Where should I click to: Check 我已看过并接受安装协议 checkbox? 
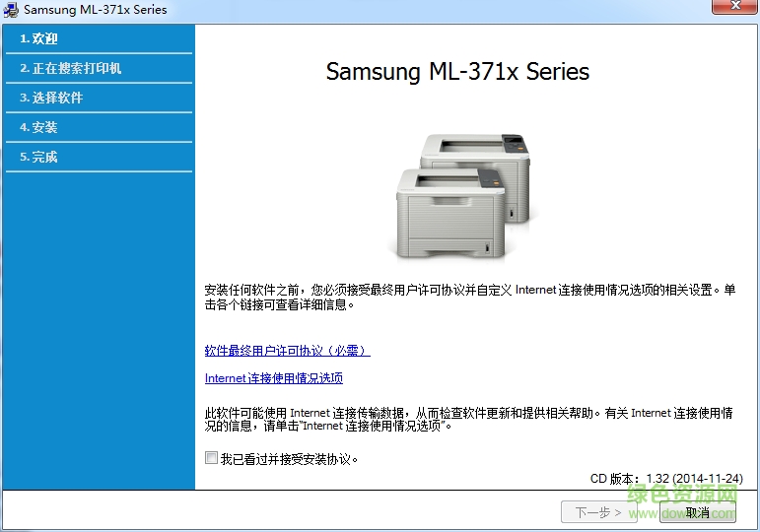point(211,458)
